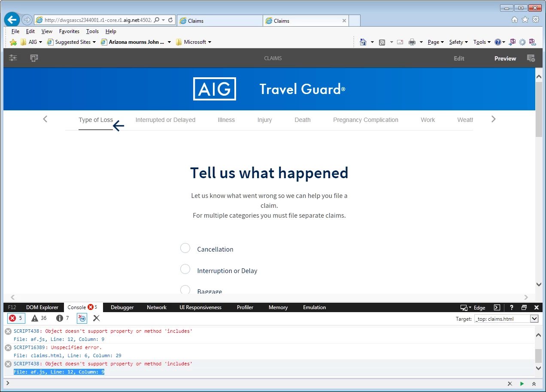Go back with the browser back arrow
Image resolution: width=546 pixels, height=392 pixels.
tap(12, 19)
